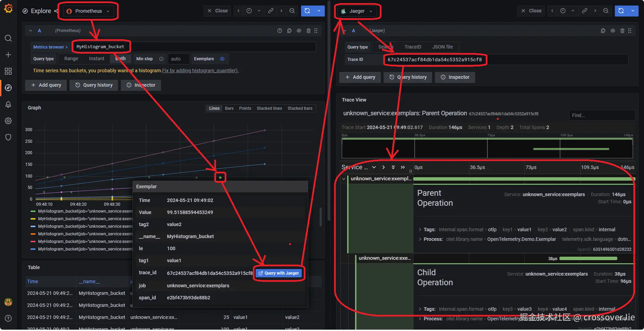
Task: Run the query in the Prometheus pane
Action: (307, 11)
